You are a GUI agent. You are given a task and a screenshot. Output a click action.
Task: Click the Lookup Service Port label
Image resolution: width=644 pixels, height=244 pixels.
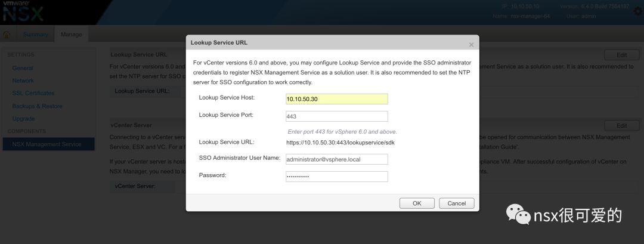[226, 115]
